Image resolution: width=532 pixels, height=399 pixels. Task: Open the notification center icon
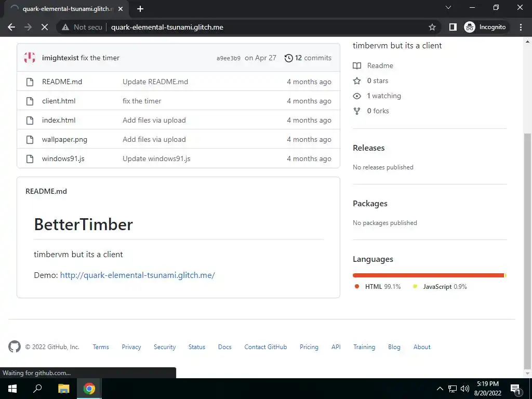515,389
